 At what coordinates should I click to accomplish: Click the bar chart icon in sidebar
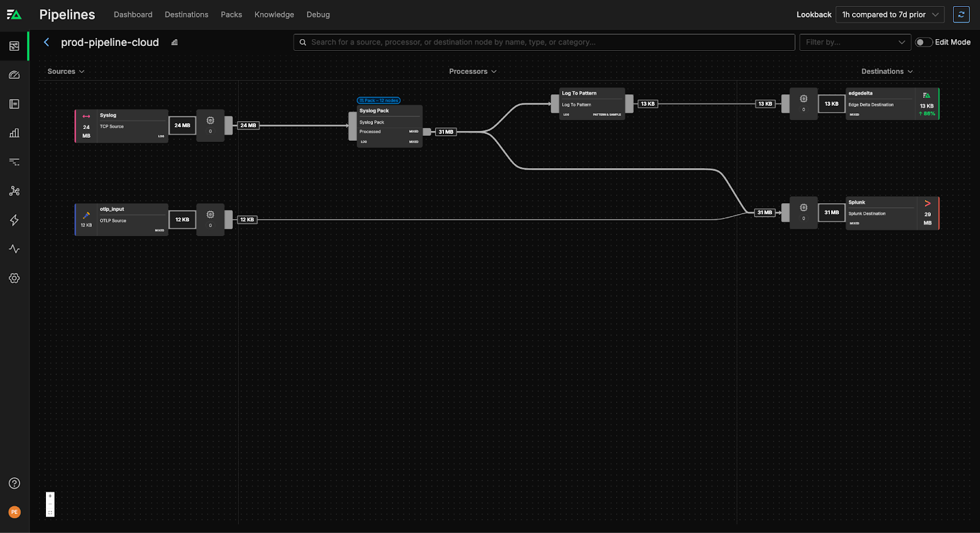point(14,133)
